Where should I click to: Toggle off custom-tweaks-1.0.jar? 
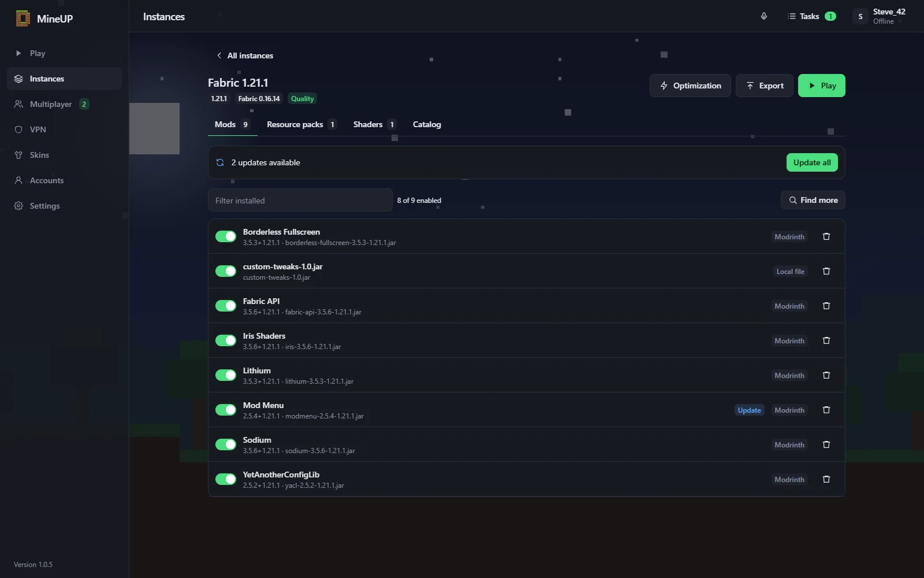pyautogui.click(x=226, y=271)
